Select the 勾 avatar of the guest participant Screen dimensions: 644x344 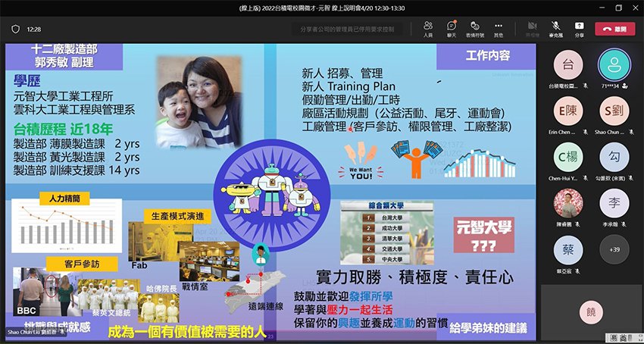pyautogui.click(x=614, y=157)
